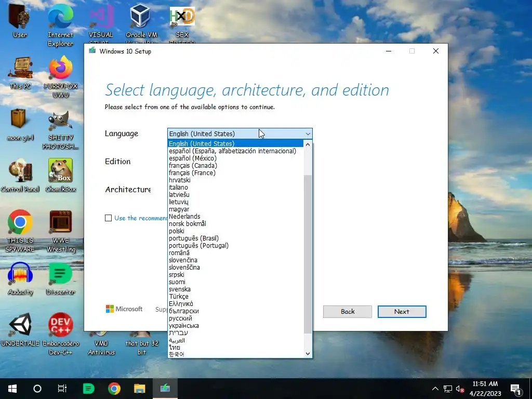
Task: Launch the ChomikBox desktop icon
Action: click(x=60, y=176)
